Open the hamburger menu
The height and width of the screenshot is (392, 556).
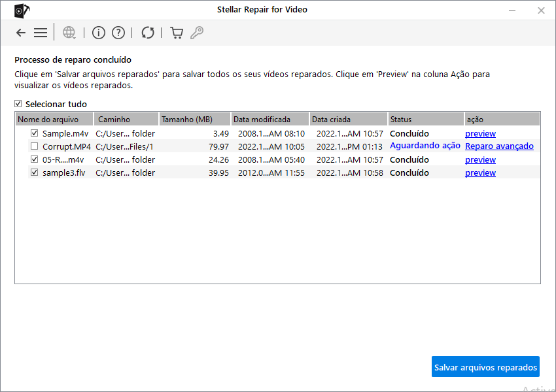click(x=41, y=33)
